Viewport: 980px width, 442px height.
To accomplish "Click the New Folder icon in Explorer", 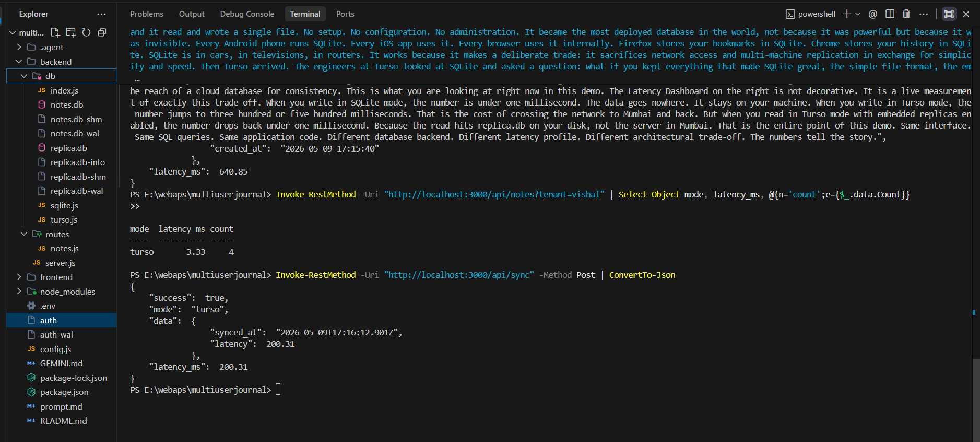I will (x=71, y=32).
